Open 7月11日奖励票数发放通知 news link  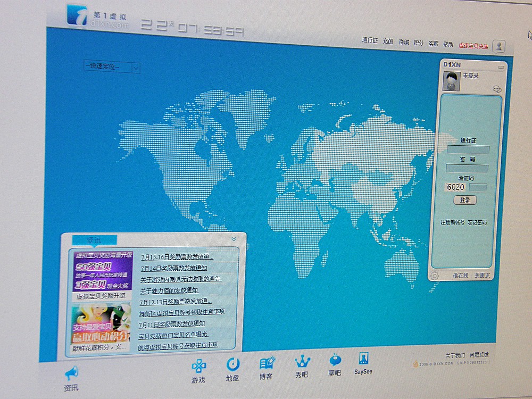(172, 325)
